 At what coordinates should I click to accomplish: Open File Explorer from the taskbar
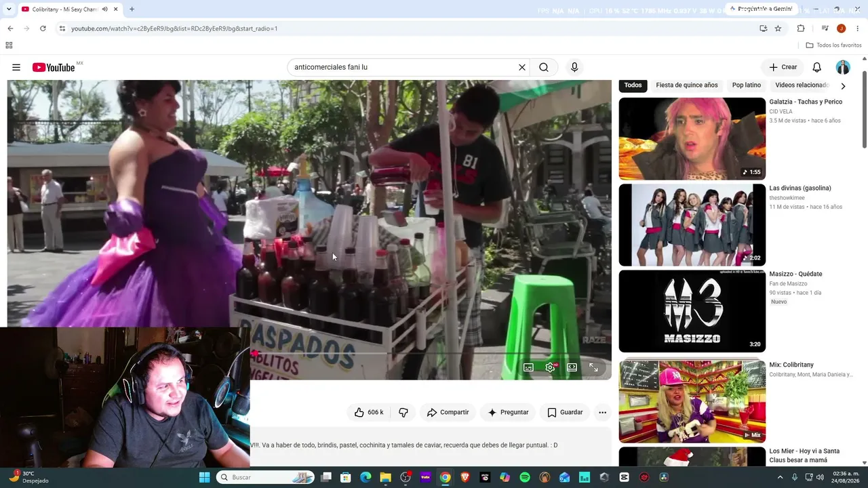pyautogui.click(x=385, y=477)
